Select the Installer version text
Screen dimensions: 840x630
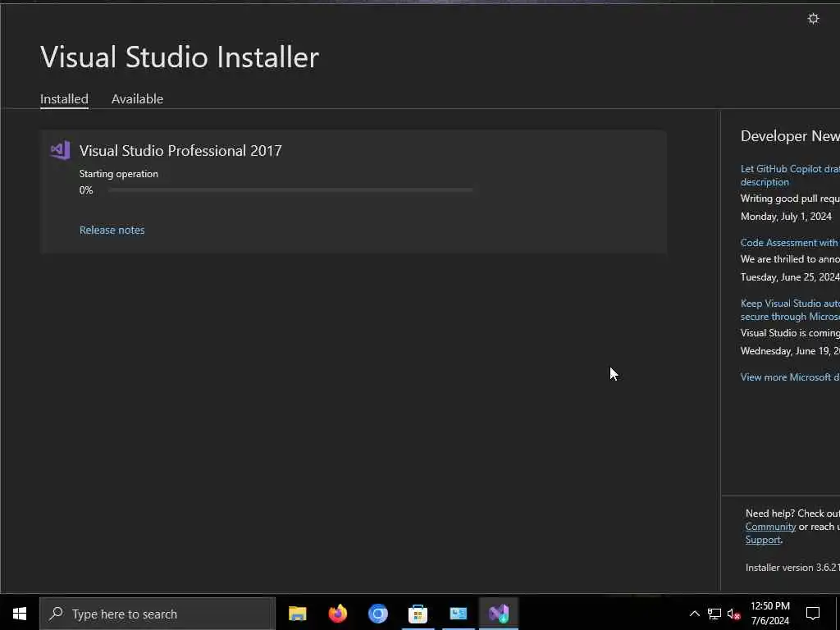click(x=792, y=568)
